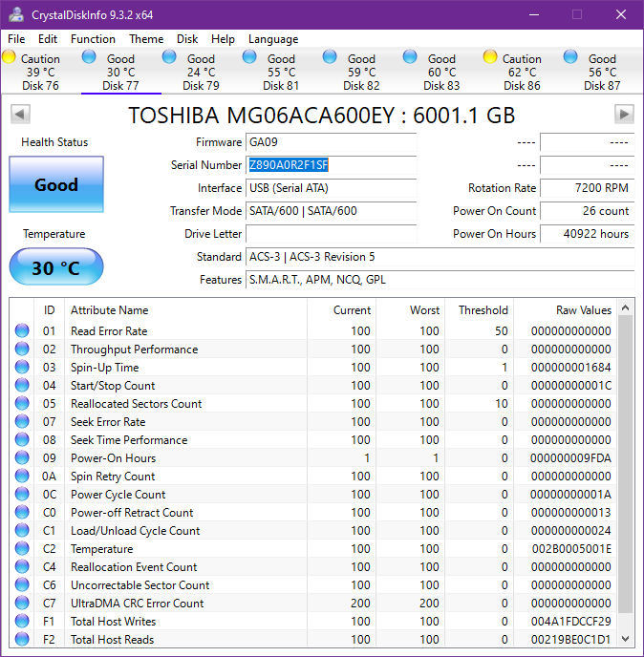This screenshot has width=644, height=657.
Task: Select Disk 86 yellow caution orb
Action: click(490, 57)
